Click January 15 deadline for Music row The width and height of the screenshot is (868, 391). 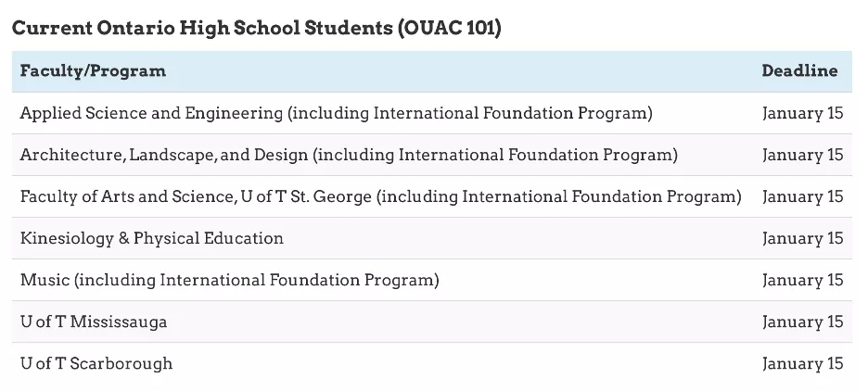(802, 280)
